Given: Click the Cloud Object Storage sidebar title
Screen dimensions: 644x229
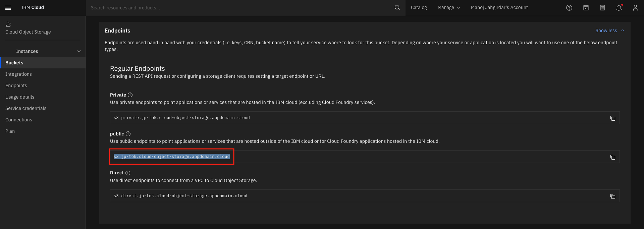Looking at the screenshot, I should [x=28, y=32].
